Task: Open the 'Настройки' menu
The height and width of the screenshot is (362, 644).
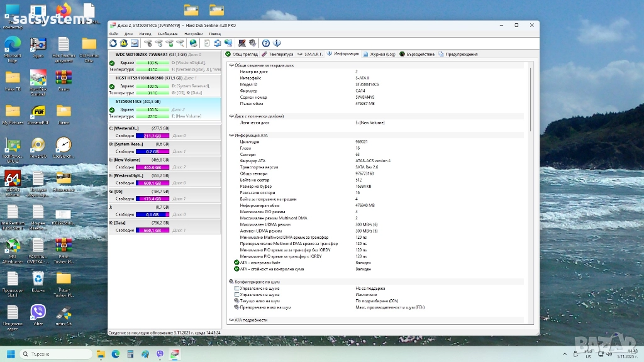Action: pos(193,33)
